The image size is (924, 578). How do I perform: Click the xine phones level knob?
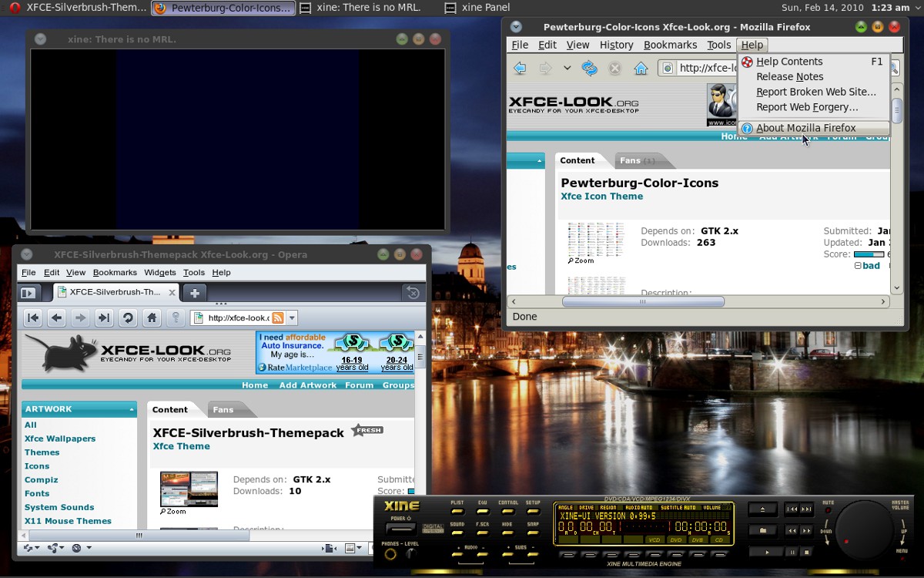pos(412,554)
